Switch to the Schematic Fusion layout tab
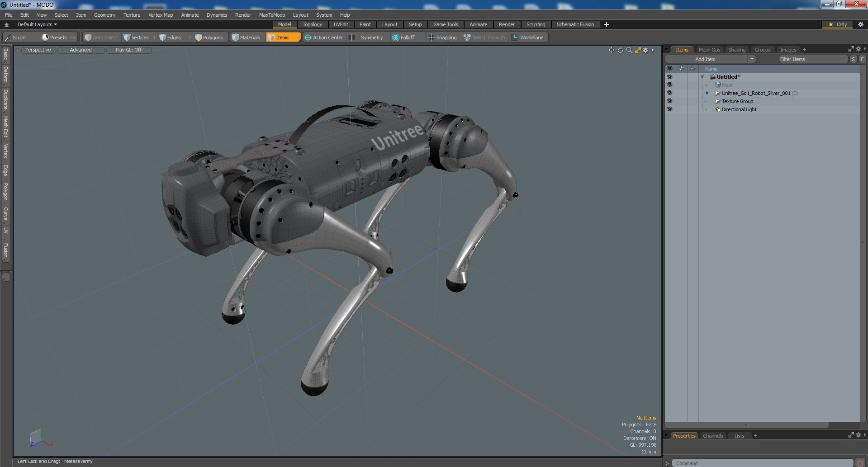This screenshot has width=868, height=467. click(575, 24)
